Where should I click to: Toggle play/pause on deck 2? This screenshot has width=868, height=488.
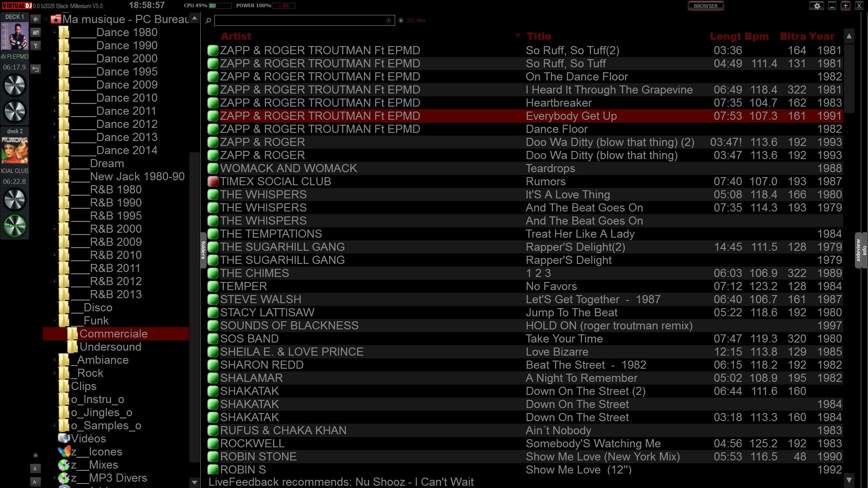(15, 226)
